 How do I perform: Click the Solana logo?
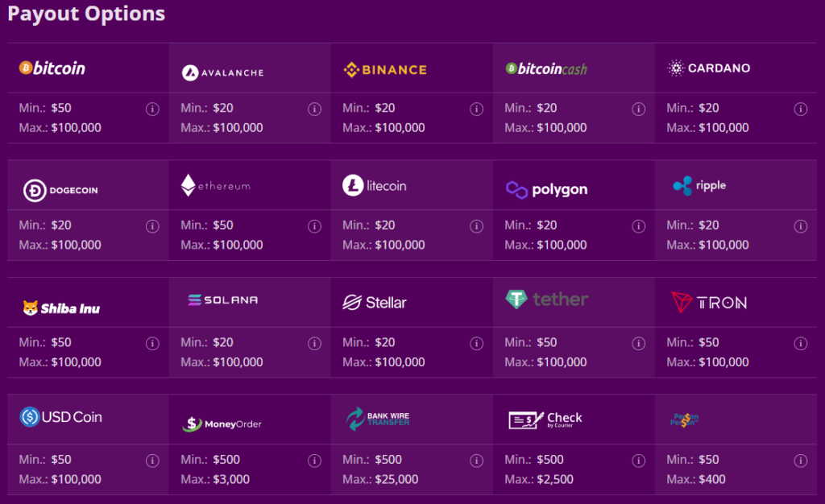222,300
